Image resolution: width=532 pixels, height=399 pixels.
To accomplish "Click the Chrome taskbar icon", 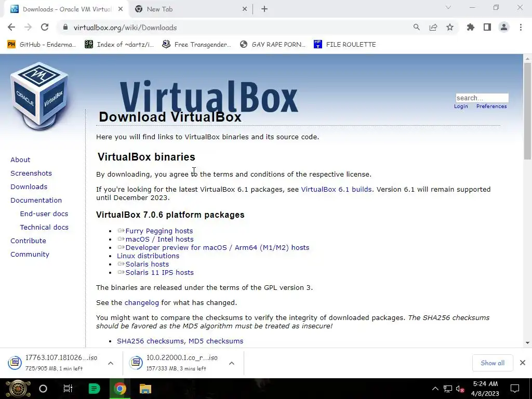I will click(x=119, y=389).
